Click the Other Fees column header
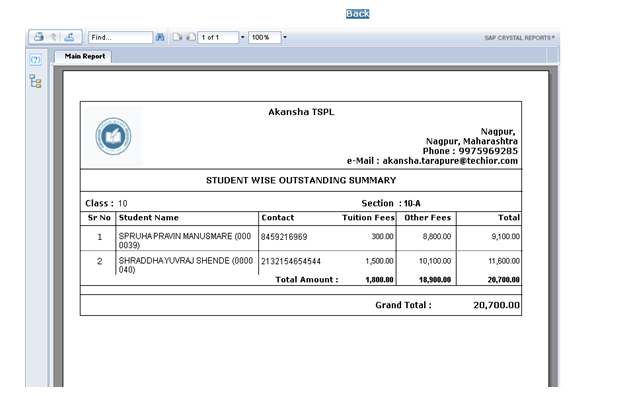Screen dimensions: 622x396 (x=428, y=218)
